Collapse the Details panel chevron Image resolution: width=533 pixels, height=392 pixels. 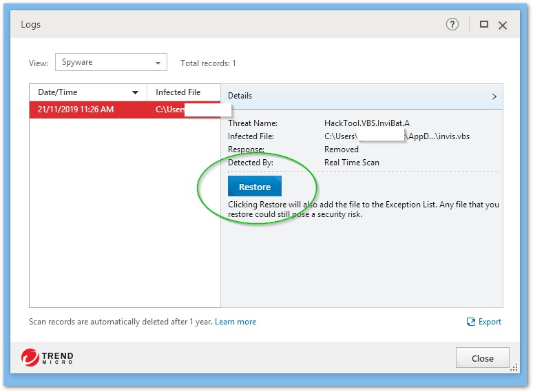(x=494, y=96)
